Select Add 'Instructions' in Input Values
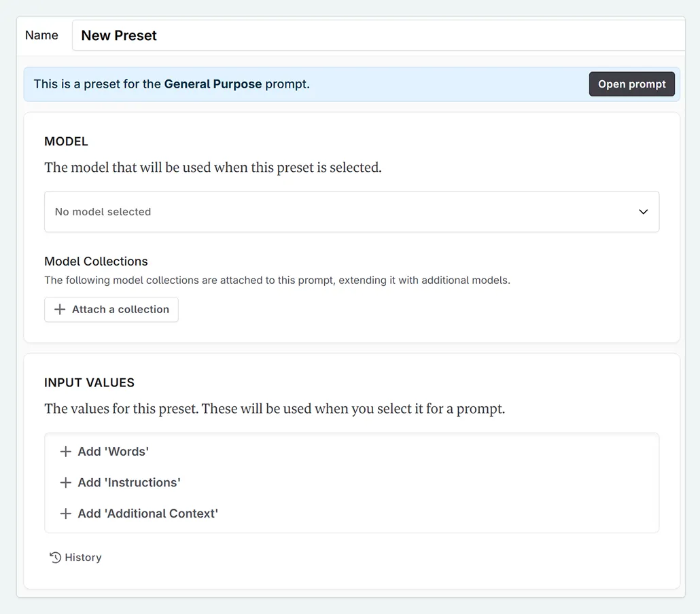 pos(128,482)
